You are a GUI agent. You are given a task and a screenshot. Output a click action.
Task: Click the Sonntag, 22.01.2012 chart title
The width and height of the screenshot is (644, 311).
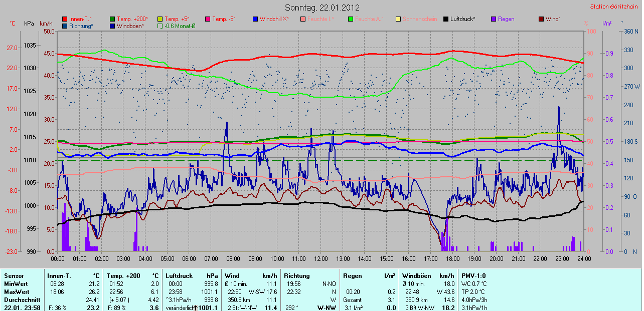point(322,8)
